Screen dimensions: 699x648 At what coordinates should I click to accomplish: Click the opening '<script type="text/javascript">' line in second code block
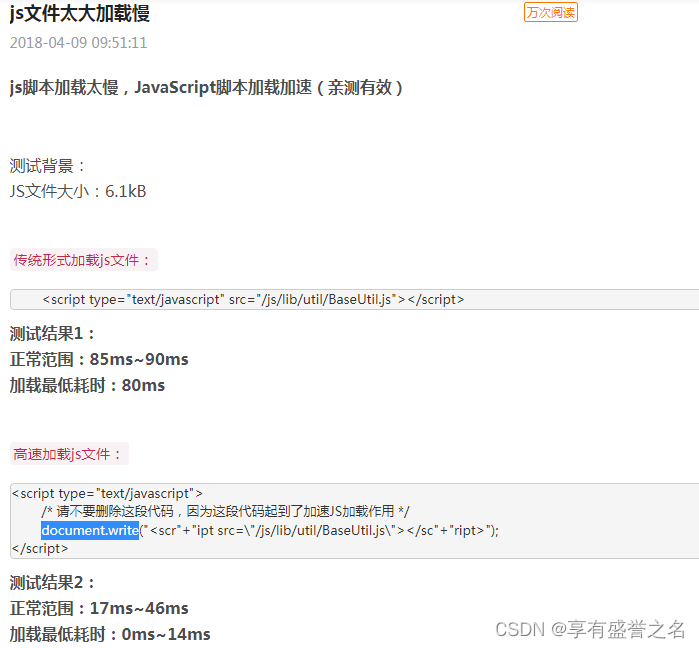tap(107, 494)
